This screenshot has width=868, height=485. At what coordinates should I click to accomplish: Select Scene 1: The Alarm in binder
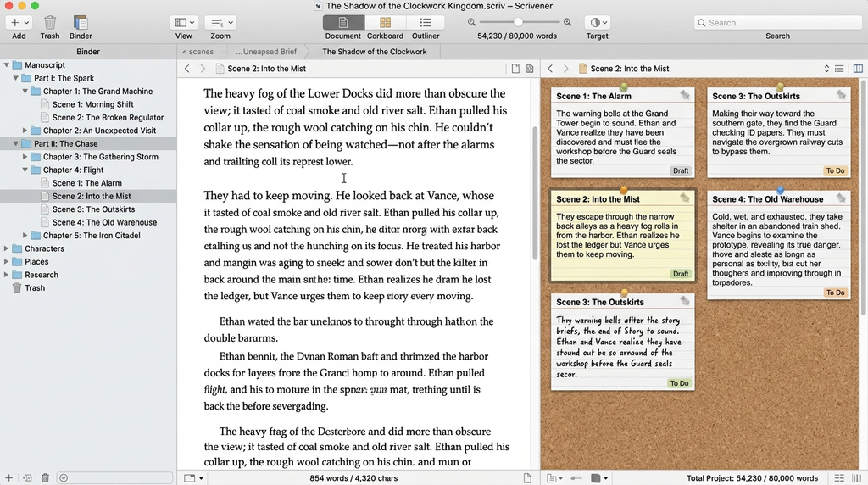(88, 182)
